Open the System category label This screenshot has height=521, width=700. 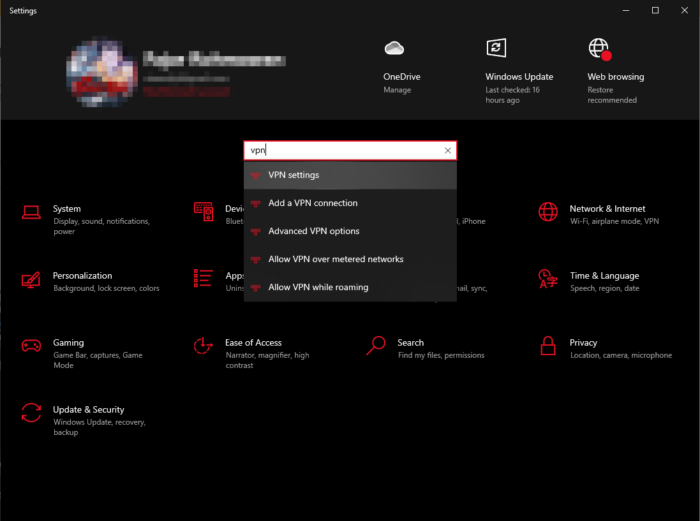pos(67,209)
